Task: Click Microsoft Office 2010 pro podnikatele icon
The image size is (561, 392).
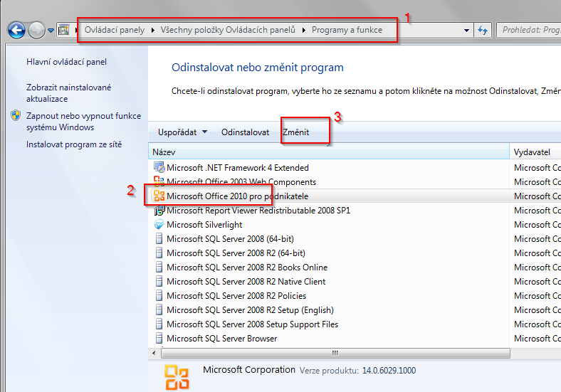Action: coord(159,196)
